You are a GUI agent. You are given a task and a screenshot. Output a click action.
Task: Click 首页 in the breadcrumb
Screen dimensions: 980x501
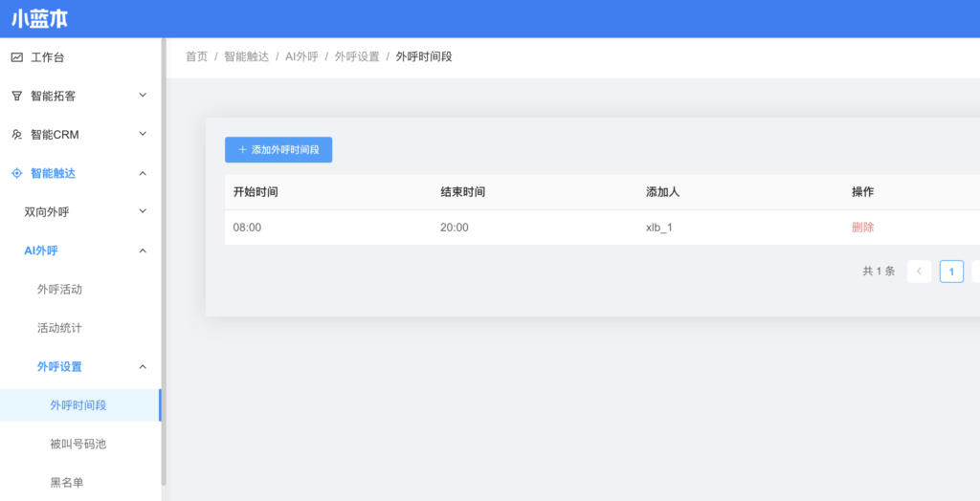pyautogui.click(x=196, y=56)
